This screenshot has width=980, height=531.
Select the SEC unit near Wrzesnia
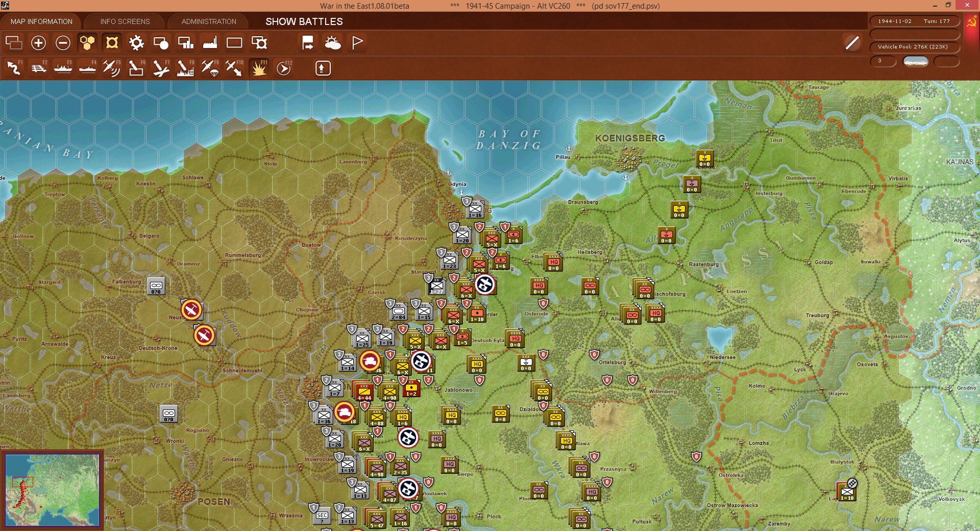tap(322, 516)
